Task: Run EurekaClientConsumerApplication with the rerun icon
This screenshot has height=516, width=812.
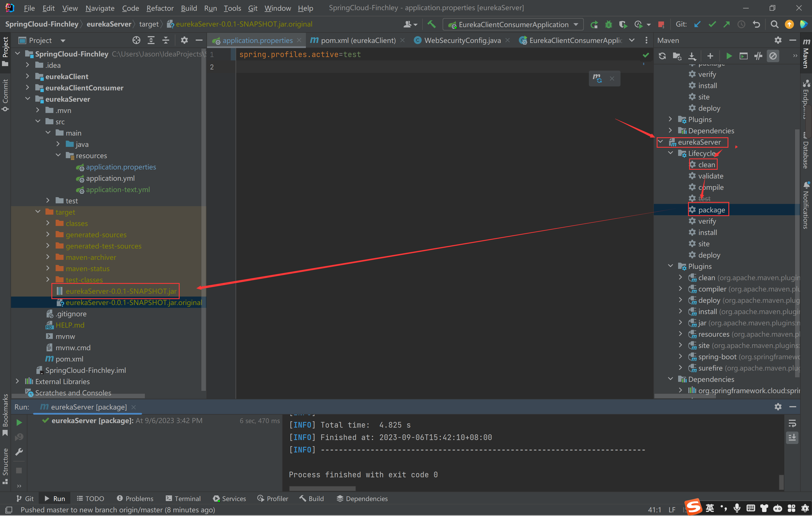Action: click(594, 24)
